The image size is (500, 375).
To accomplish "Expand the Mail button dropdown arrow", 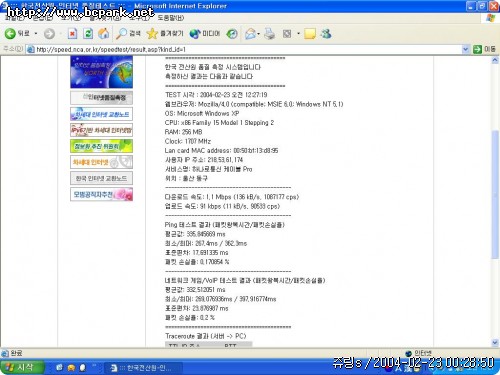I will pos(259,34).
